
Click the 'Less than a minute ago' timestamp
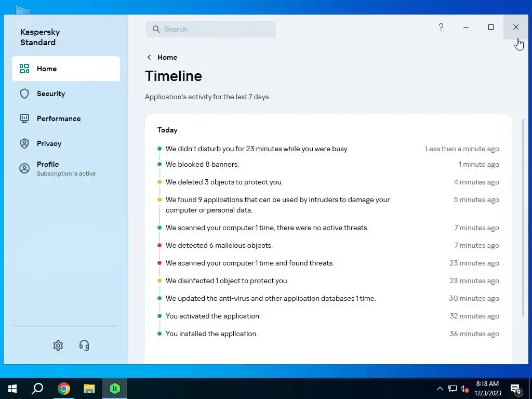(462, 149)
